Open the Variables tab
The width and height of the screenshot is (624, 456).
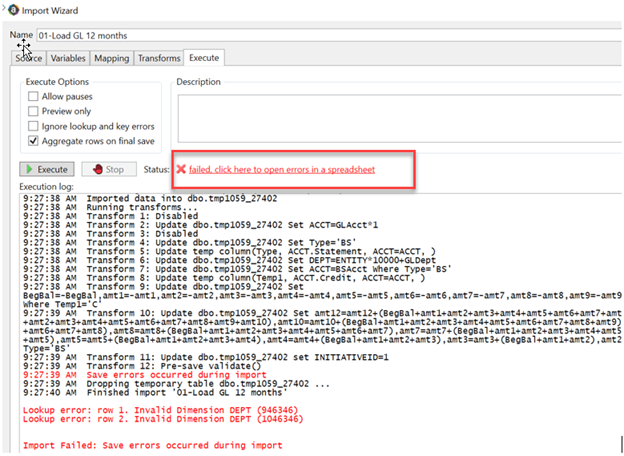click(68, 58)
